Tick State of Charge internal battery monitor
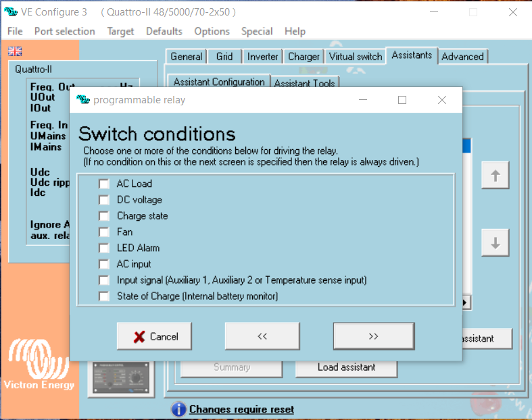The width and height of the screenshot is (532, 420). 104,296
